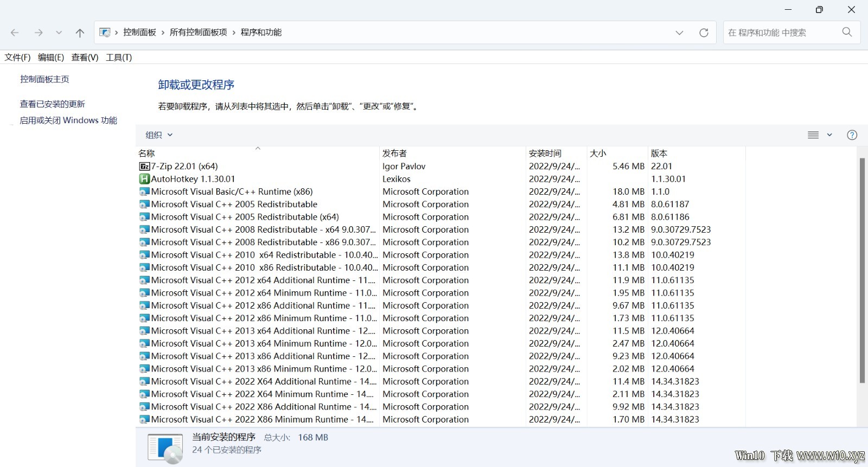868x467 pixels.
Task: Click the icon beside Visual C++ 2005 Redistributable (x64)
Action: 144,217
